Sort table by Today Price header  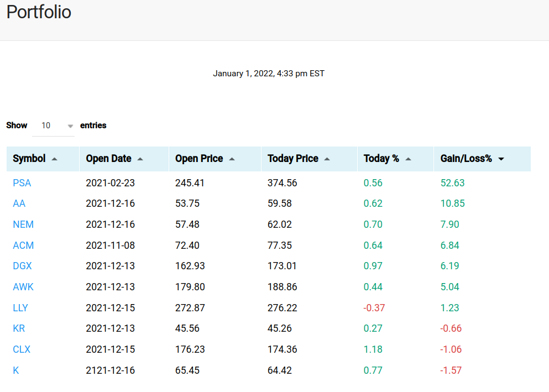(309, 159)
